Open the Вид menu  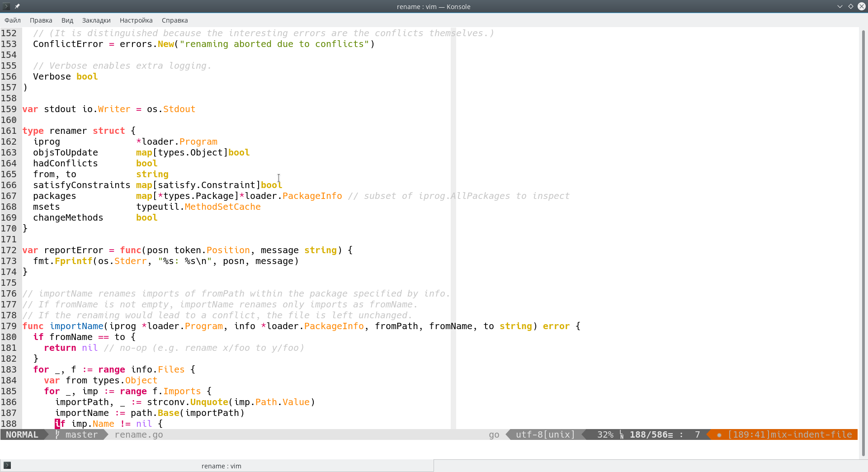coord(67,20)
